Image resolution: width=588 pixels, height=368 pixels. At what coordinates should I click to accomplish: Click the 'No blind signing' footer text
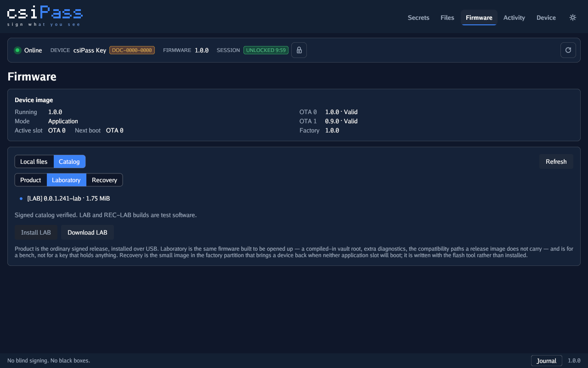49,361
